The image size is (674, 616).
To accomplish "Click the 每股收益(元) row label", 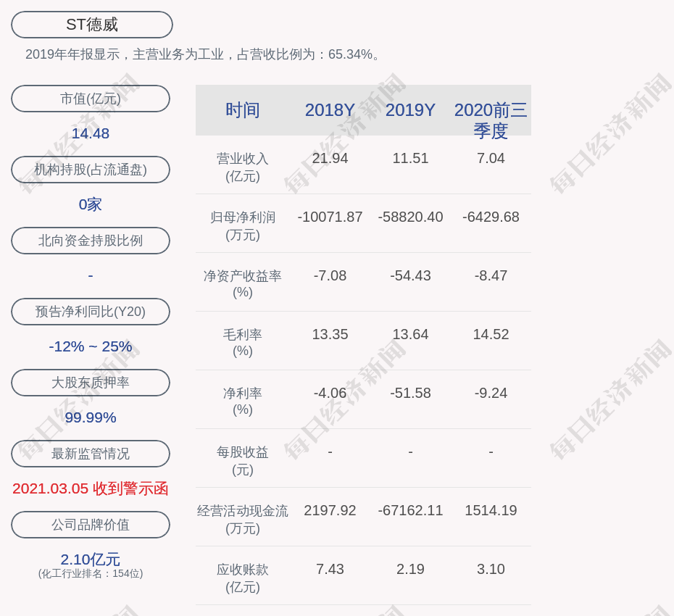I will click(x=243, y=461).
